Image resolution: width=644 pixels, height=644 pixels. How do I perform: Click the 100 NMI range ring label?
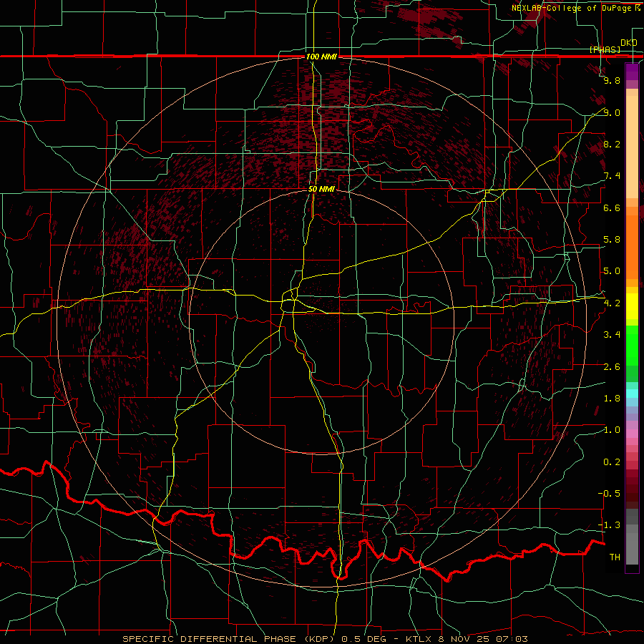coord(321,57)
